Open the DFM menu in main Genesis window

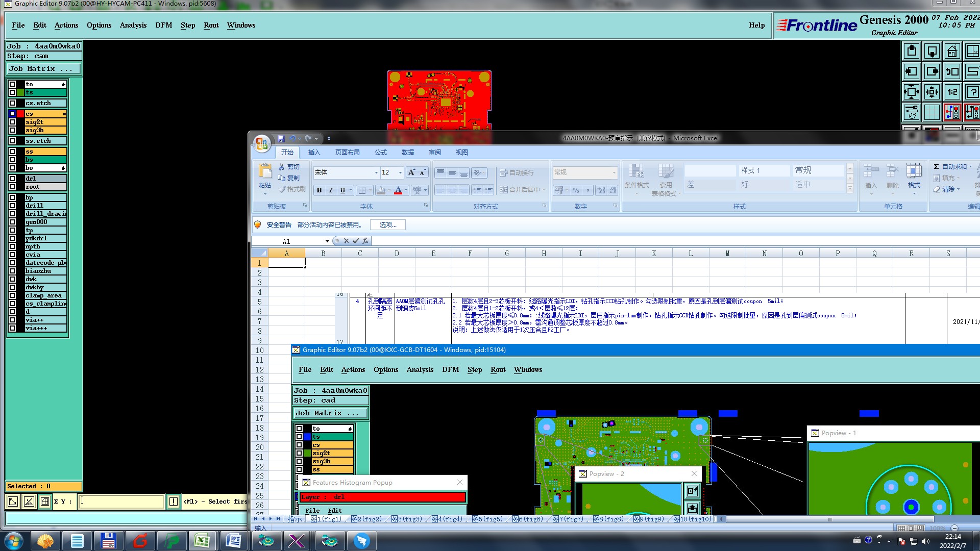point(163,25)
